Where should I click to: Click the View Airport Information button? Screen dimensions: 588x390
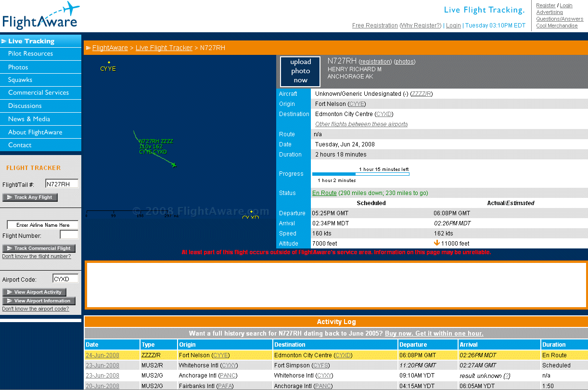pyautogui.click(x=39, y=301)
